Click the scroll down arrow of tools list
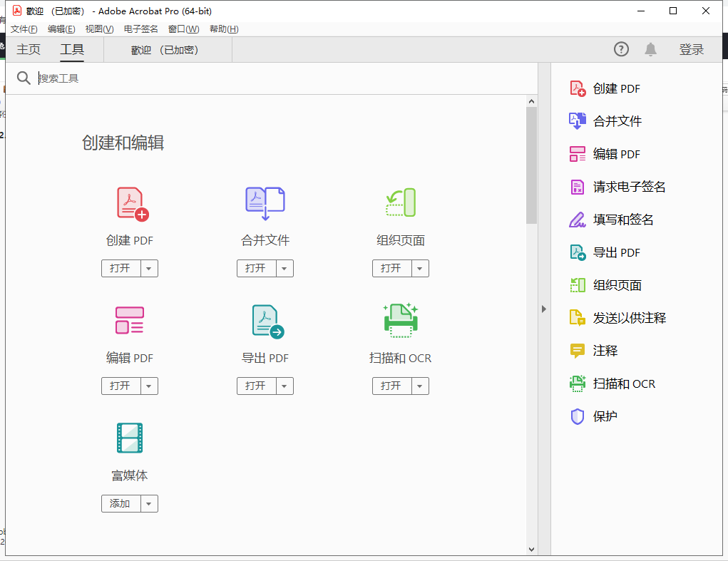728x561 pixels. point(532,550)
